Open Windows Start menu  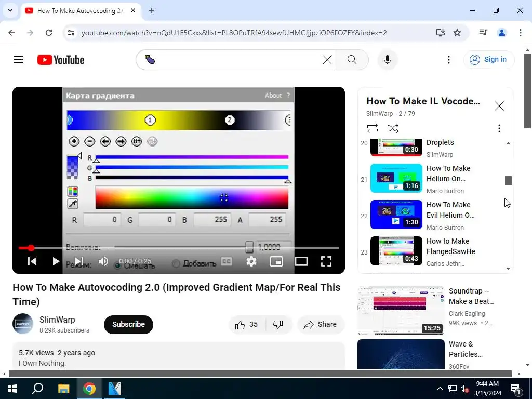[x=12, y=389]
